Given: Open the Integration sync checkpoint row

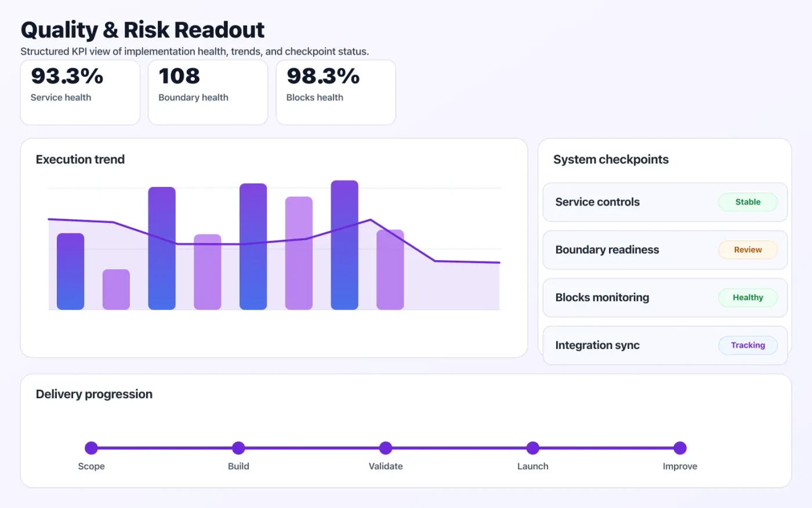Looking at the screenshot, I should tap(638, 345).
